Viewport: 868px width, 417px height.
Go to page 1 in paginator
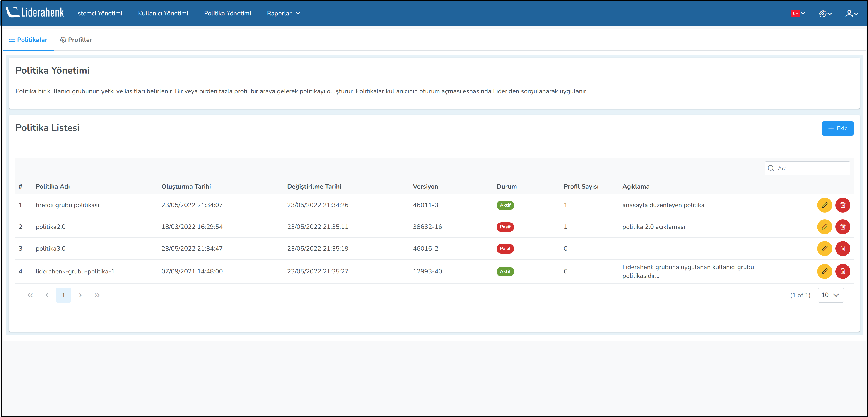[63, 295]
